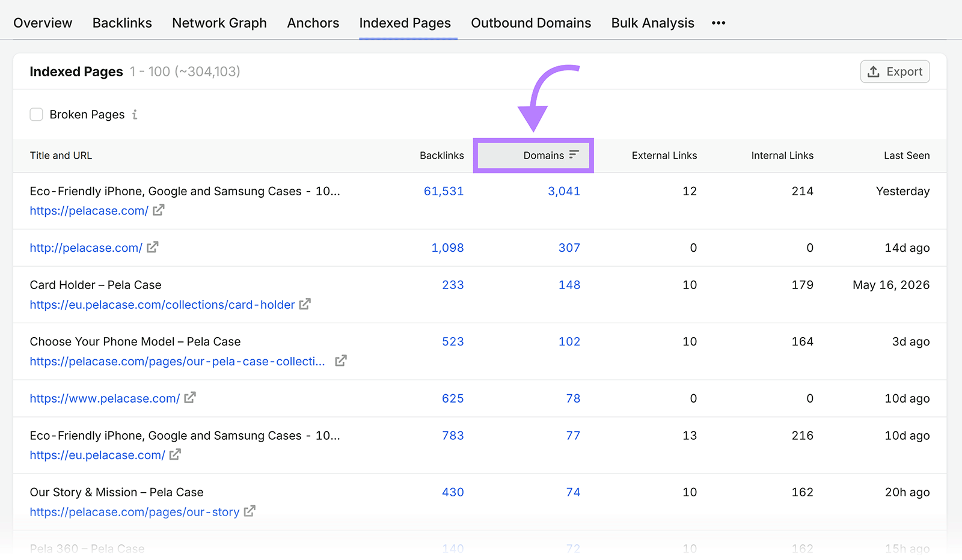
Task: Open external link icon for our-story URL
Action: point(250,511)
